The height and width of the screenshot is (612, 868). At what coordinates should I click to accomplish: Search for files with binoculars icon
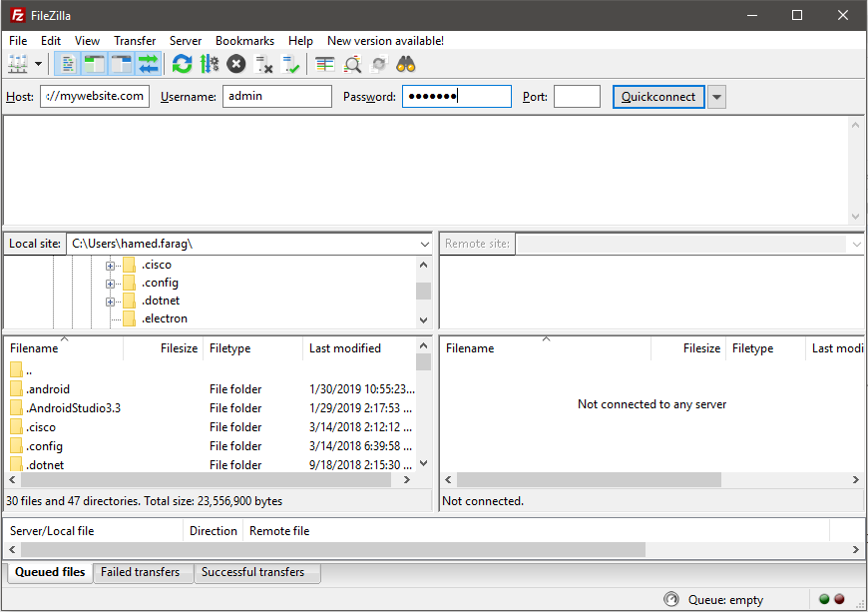pos(406,64)
